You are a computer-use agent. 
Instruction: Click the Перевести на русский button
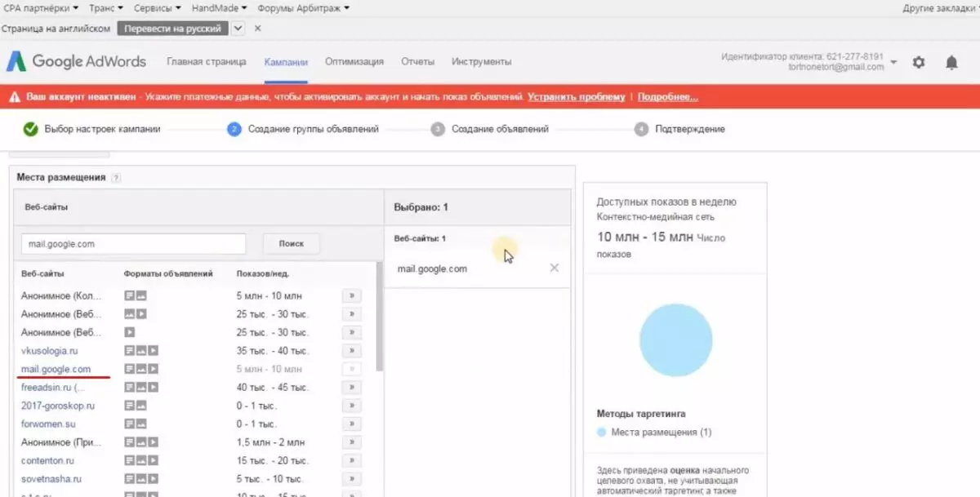[173, 28]
